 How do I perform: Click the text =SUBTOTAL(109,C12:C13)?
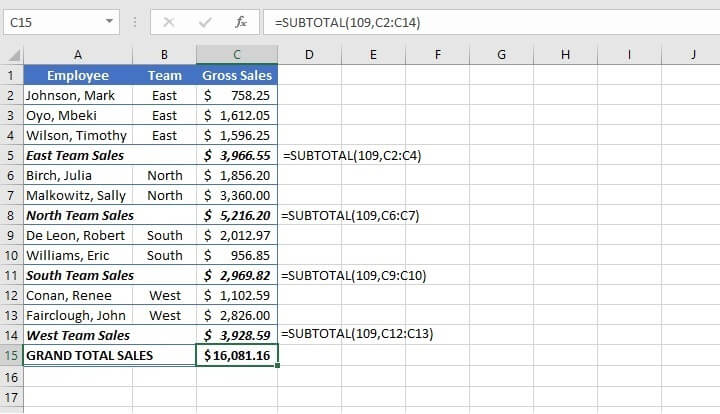[357, 333]
